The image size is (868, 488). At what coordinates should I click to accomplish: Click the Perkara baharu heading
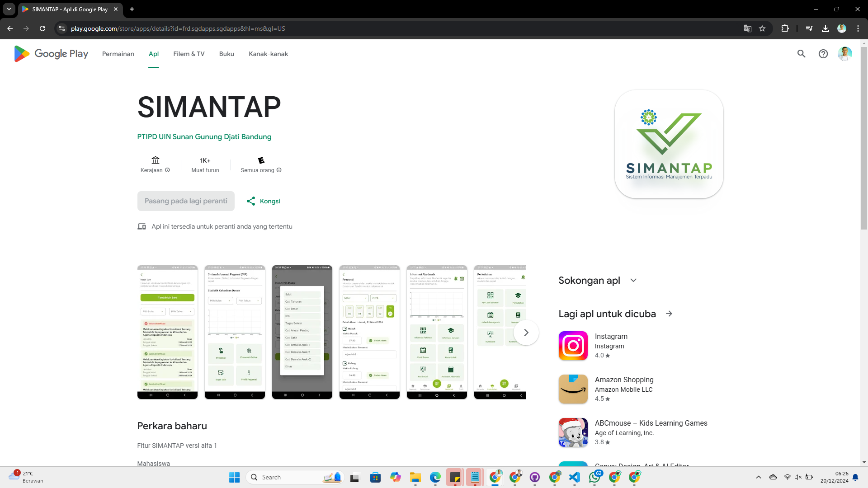(x=172, y=426)
